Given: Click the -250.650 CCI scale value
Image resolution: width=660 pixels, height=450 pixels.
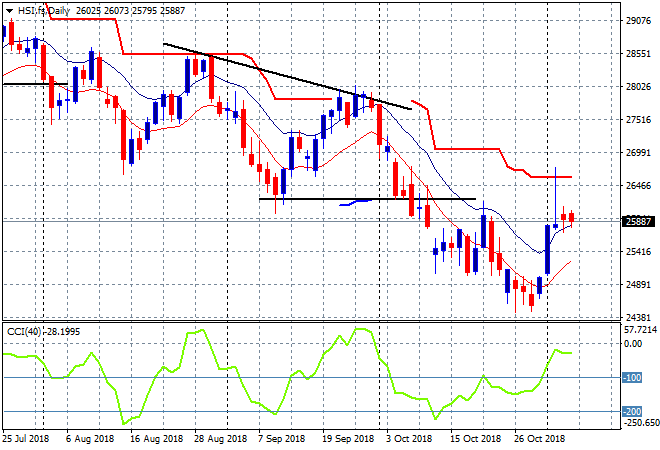Looking at the screenshot, I should tap(641, 423).
